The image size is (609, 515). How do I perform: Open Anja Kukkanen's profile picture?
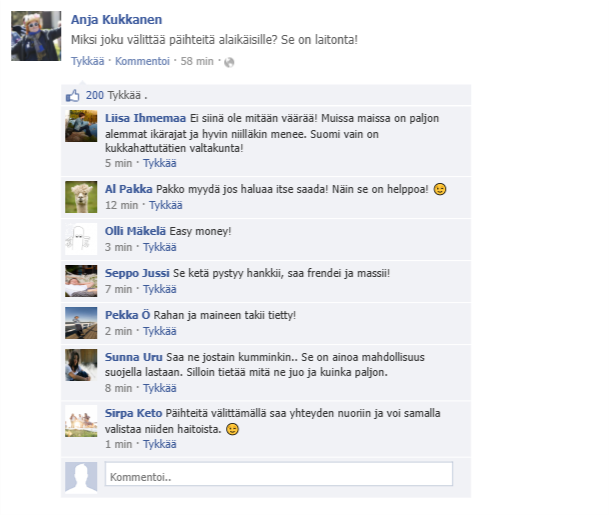pyautogui.click(x=36, y=36)
